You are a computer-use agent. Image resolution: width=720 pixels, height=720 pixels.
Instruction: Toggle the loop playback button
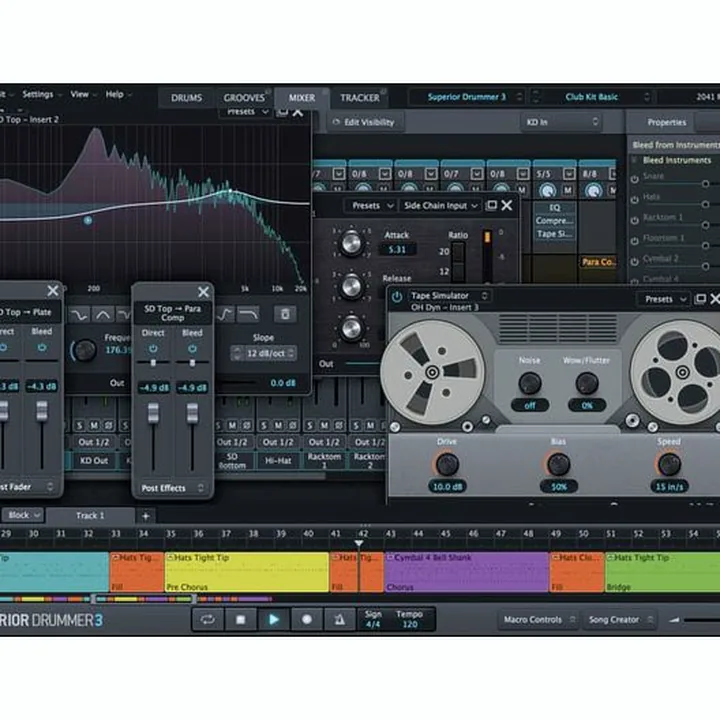208,620
